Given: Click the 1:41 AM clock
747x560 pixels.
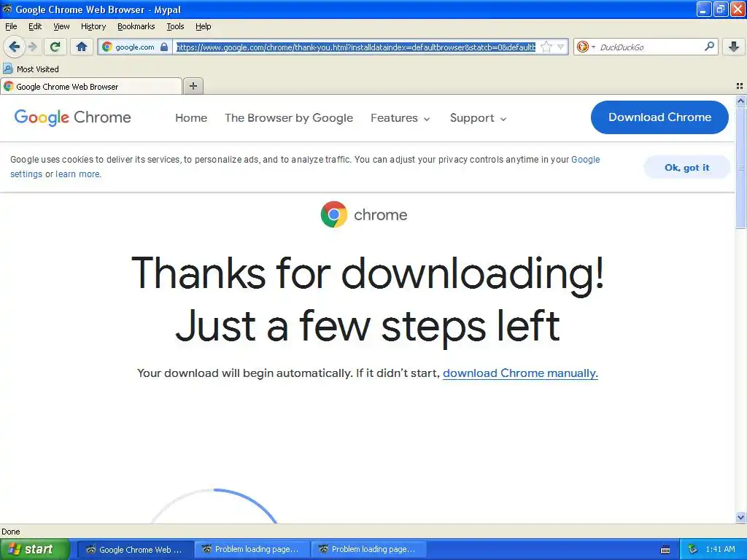Looking at the screenshot, I should (720, 549).
